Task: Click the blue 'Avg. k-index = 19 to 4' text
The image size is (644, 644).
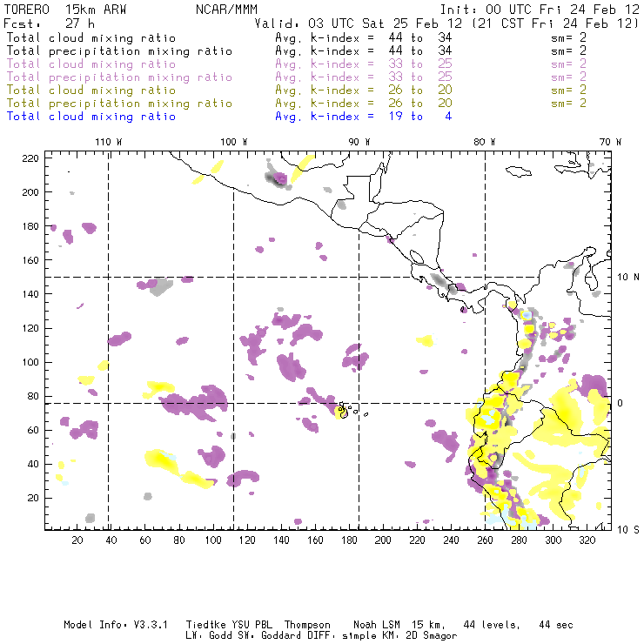Action: pos(364,117)
